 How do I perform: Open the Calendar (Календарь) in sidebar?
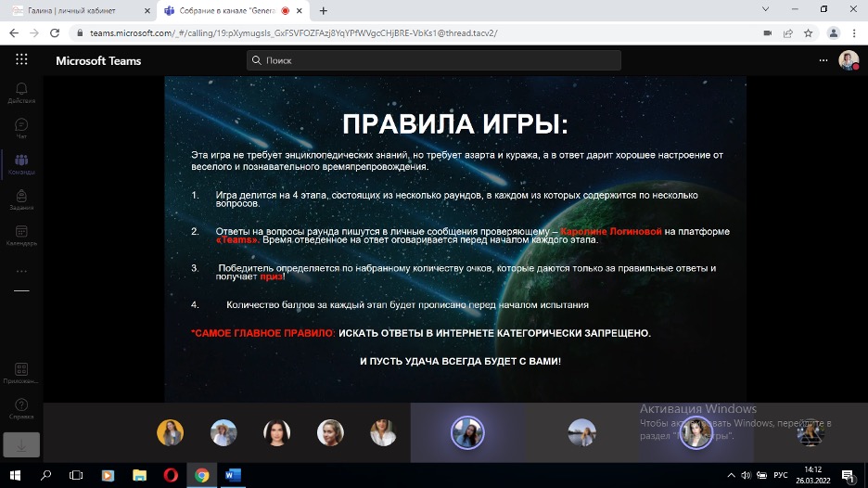click(21, 236)
